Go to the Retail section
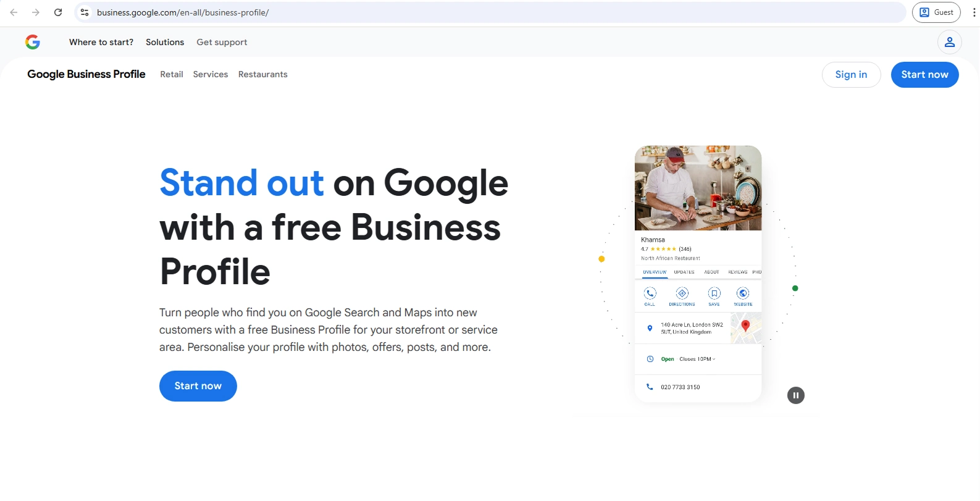The height and width of the screenshot is (501, 980). click(172, 74)
